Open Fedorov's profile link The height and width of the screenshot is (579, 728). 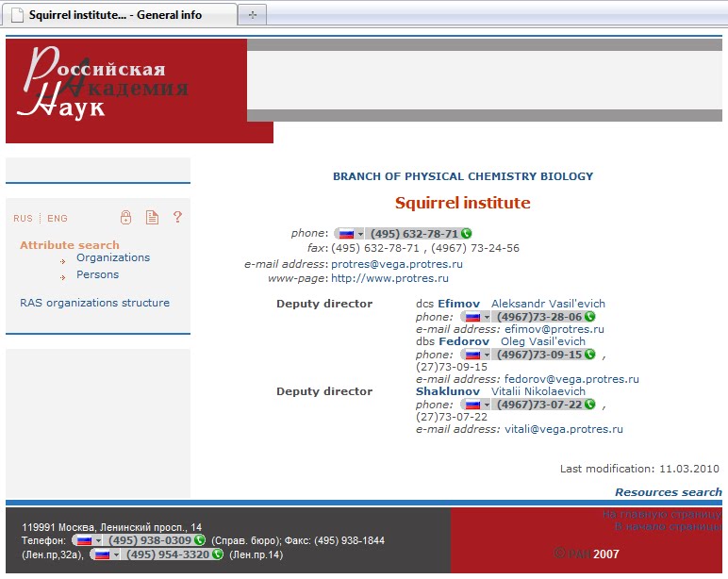coord(512,341)
